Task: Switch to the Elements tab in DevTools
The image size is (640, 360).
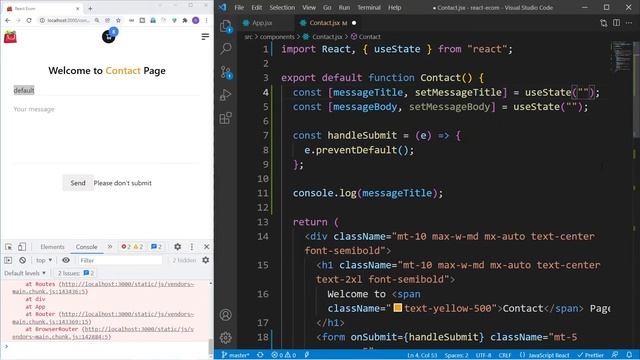Action: (x=52, y=247)
